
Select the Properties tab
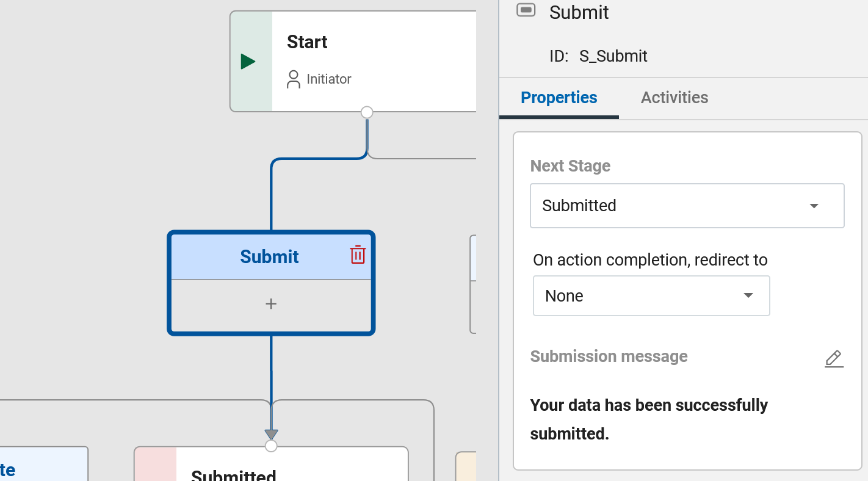[559, 98]
